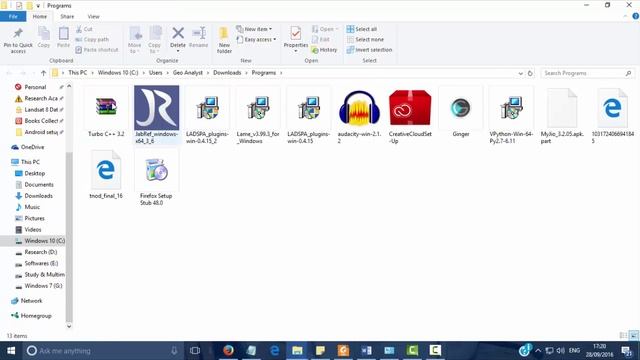Switch to the Share ribbon tab

pyautogui.click(x=67, y=16)
